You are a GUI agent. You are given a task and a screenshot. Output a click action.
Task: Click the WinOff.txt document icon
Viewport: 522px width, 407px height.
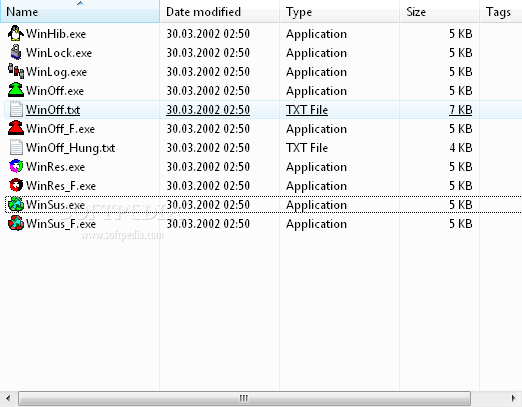[x=16, y=109]
